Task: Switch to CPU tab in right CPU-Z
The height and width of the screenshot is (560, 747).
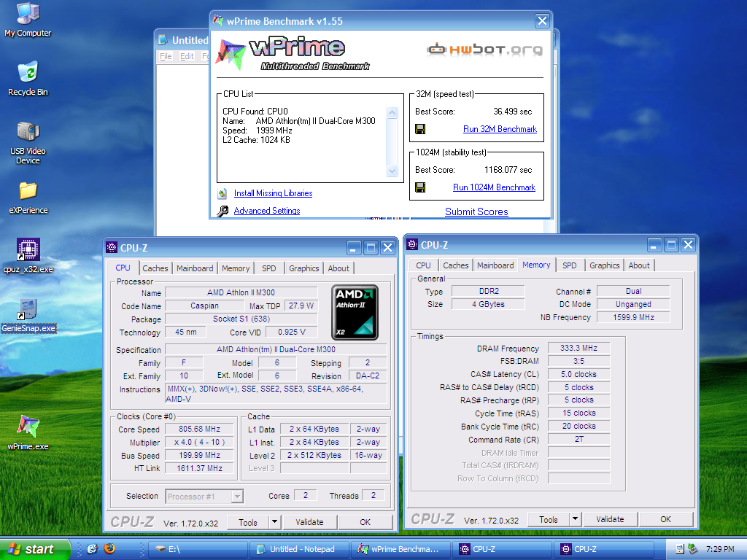Action: tap(423, 265)
